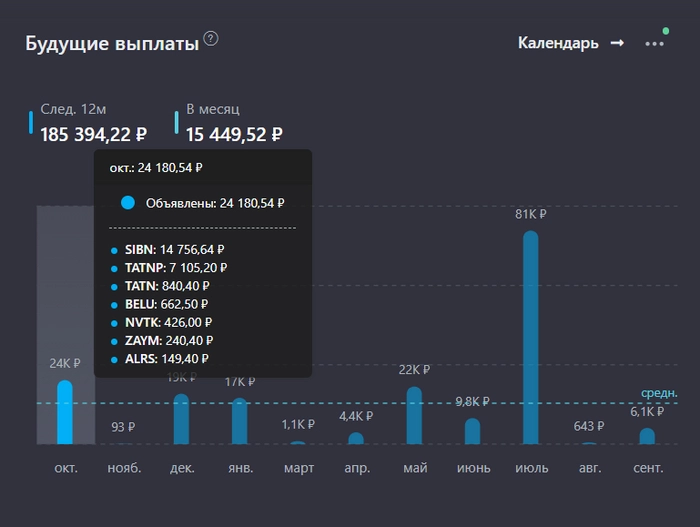Click the авг. month label
This screenshot has width=700, height=527.
pos(589,468)
